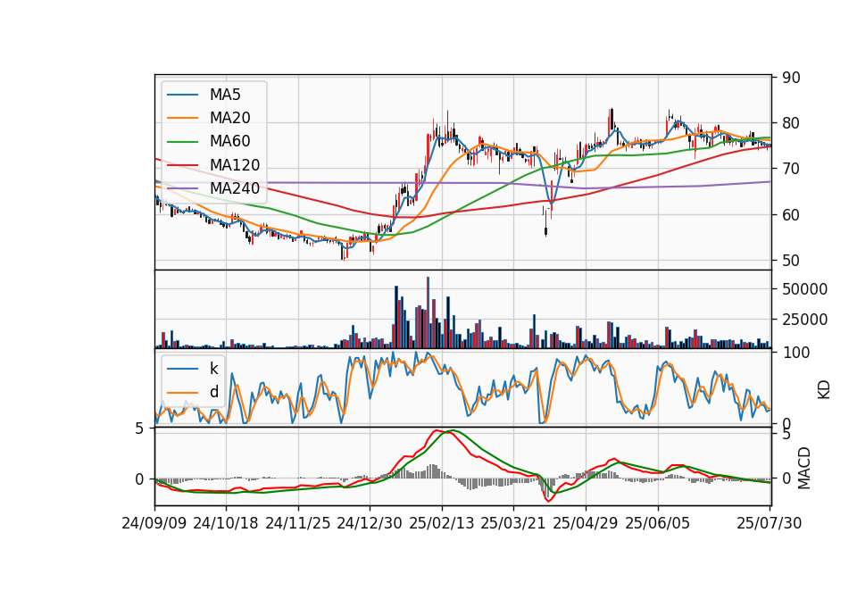
Task: Click the d legend label in KD panel
Action: [213, 392]
